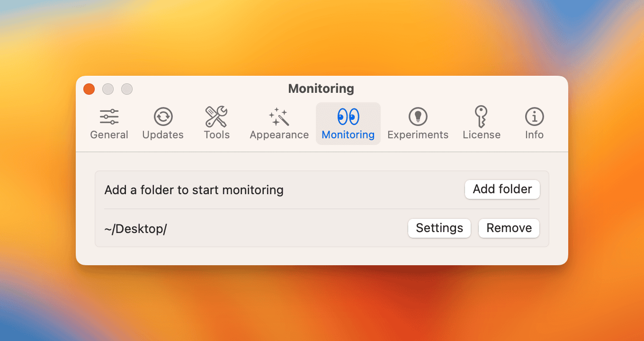The height and width of the screenshot is (341, 644).
Task: Select the Monitoring eyes icon
Action: tap(348, 117)
